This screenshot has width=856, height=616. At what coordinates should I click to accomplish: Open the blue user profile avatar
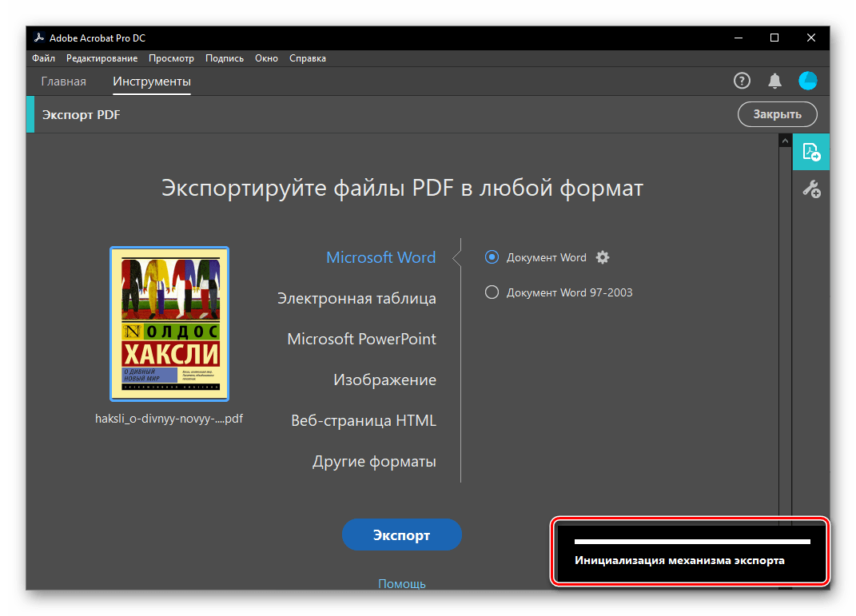tap(807, 81)
